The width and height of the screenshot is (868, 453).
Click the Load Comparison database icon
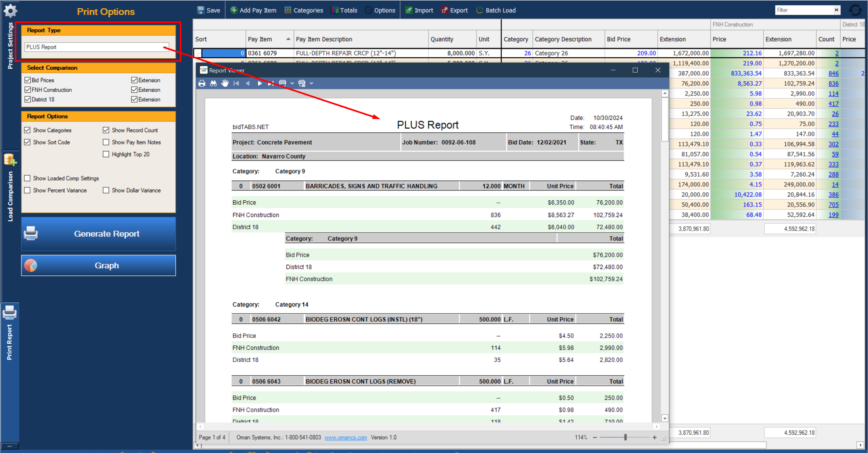pyautogui.click(x=10, y=159)
